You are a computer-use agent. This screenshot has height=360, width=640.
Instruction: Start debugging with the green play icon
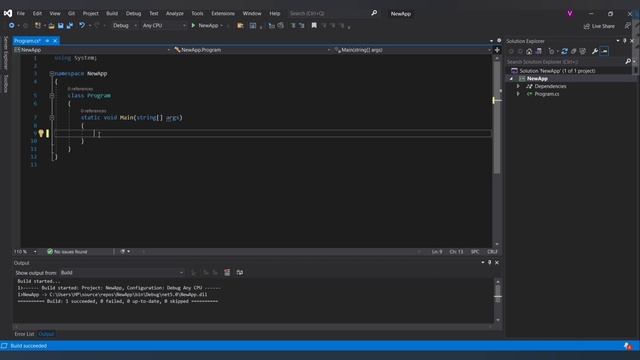pyautogui.click(x=193, y=25)
